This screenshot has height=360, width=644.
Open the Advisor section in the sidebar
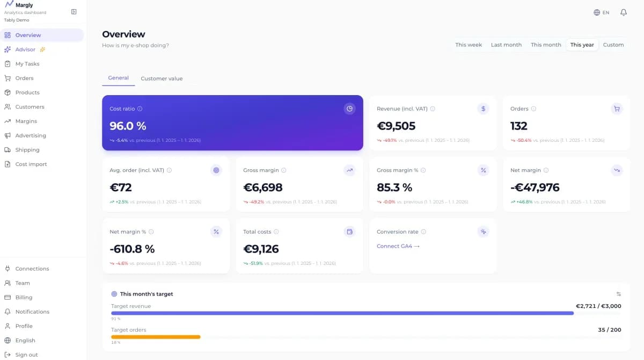(24, 49)
